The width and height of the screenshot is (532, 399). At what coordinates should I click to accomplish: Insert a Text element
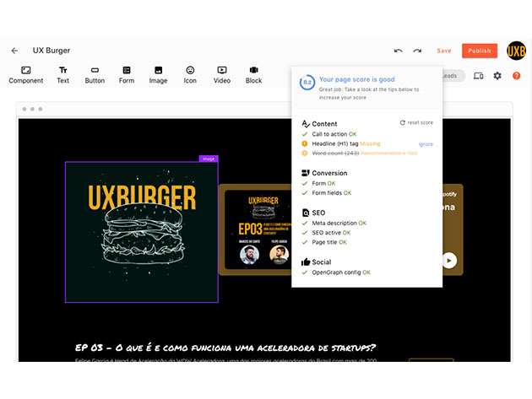[62, 75]
